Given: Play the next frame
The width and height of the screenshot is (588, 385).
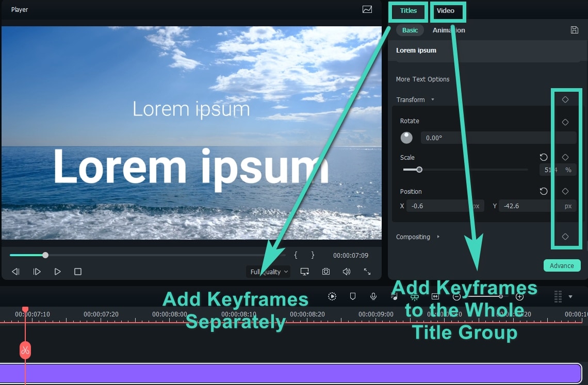Looking at the screenshot, I should point(37,272).
